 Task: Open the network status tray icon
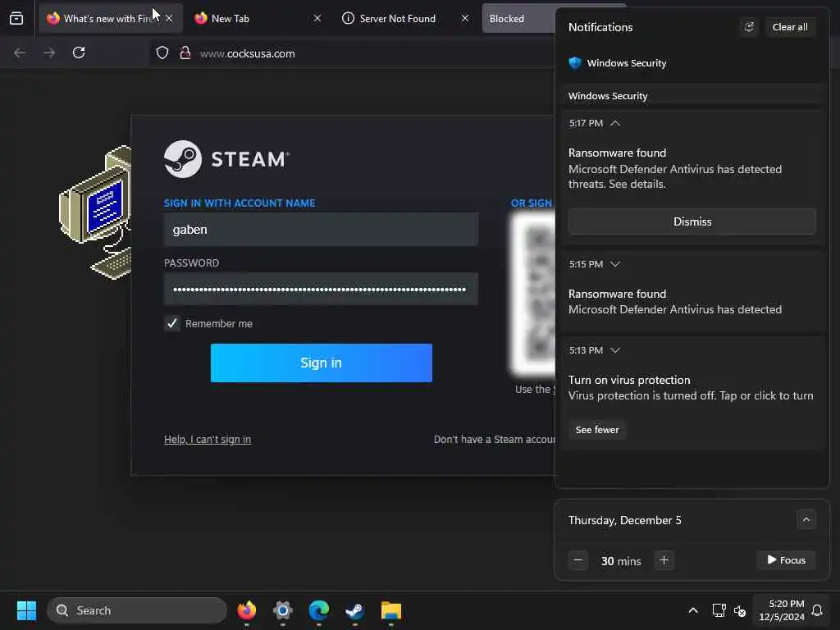719,610
